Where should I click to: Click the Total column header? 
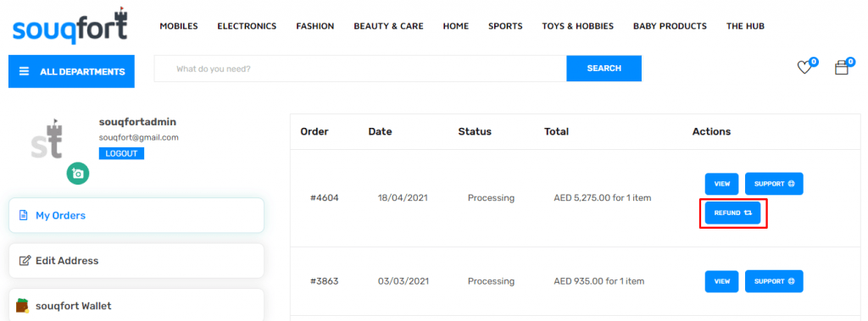556,132
